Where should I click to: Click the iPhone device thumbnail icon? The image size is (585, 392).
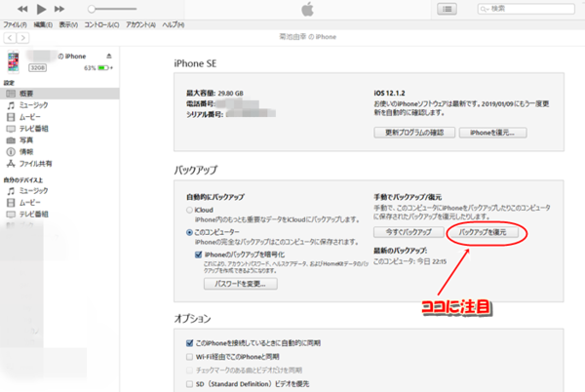pyautogui.click(x=14, y=61)
